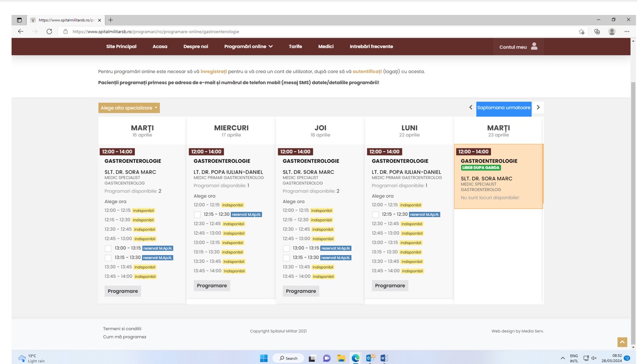Open File Explorer from the taskbar

[x=341, y=358]
